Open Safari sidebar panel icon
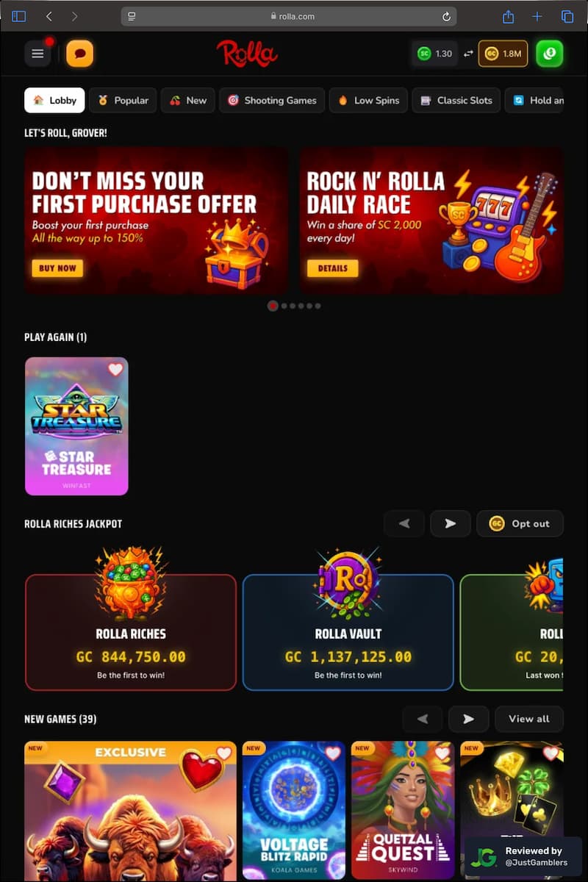Screen dimensions: 588x882 click(19, 16)
